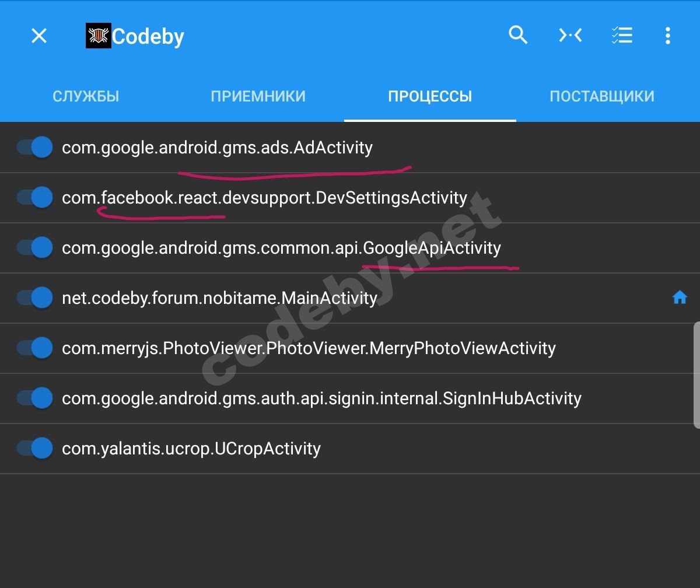700x588 pixels.
Task: Switch to the Службы tab
Action: click(86, 96)
